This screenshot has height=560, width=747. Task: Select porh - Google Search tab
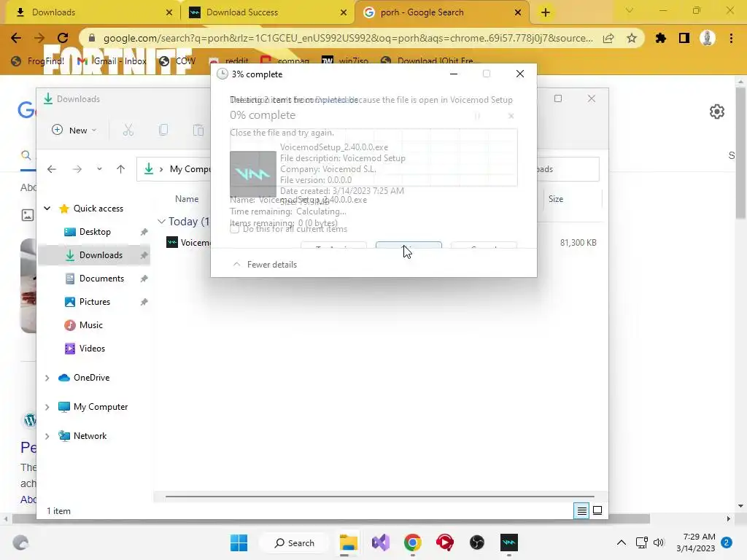(442, 12)
